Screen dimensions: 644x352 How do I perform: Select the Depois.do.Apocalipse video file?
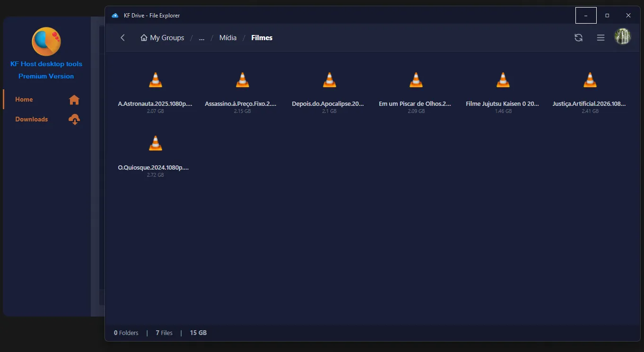tap(329, 80)
